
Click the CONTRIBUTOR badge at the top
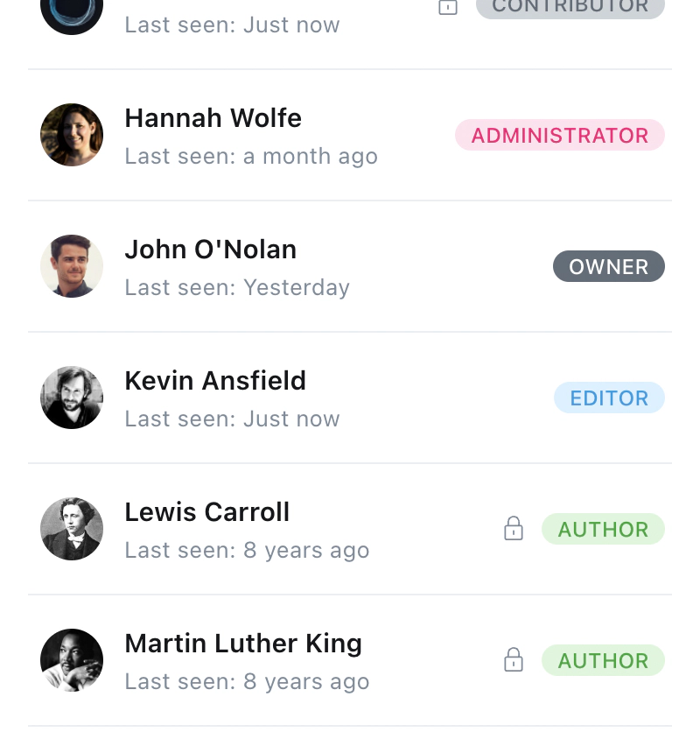(x=570, y=7)
